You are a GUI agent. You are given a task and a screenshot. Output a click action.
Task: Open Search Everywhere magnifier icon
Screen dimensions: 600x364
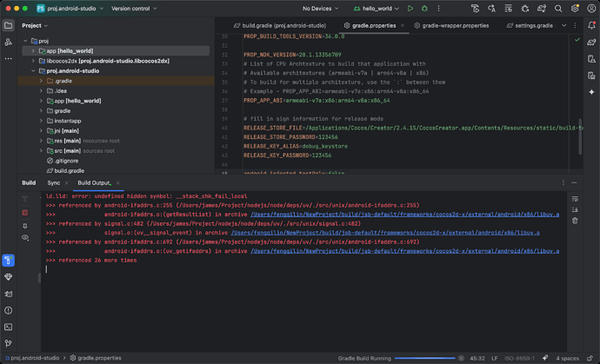click(x=558, y=9)
